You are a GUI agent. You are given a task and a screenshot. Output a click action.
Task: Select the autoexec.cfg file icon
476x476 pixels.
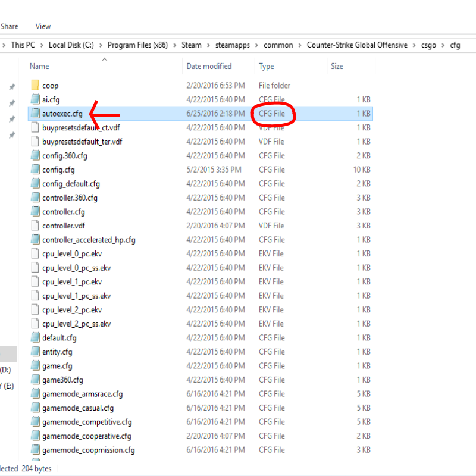coord(35,113)
